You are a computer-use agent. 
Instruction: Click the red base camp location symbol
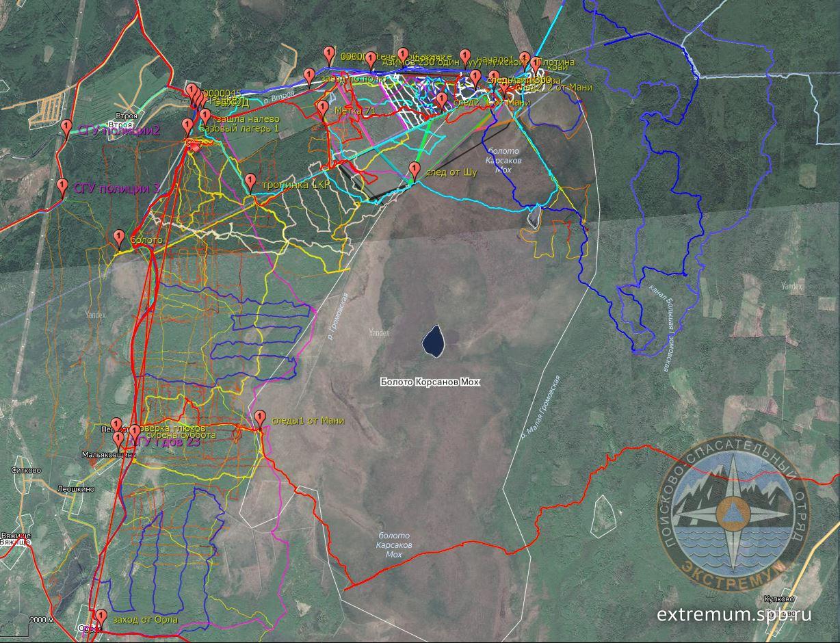pyautogui.click(x=194, y=144)
